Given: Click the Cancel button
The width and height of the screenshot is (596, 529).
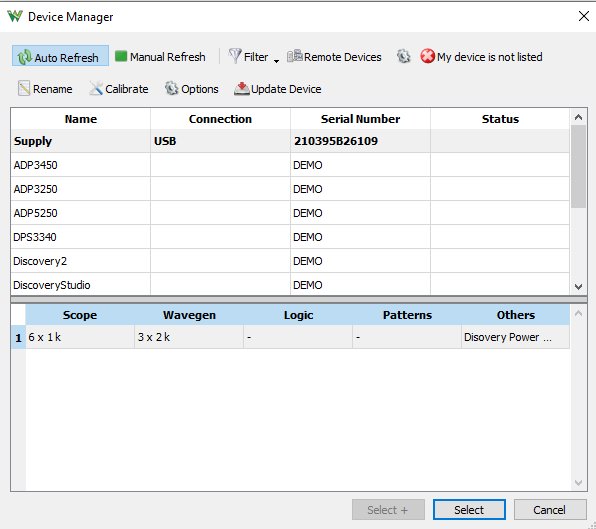Looking at the screenshot, I should tap(550, 510).
